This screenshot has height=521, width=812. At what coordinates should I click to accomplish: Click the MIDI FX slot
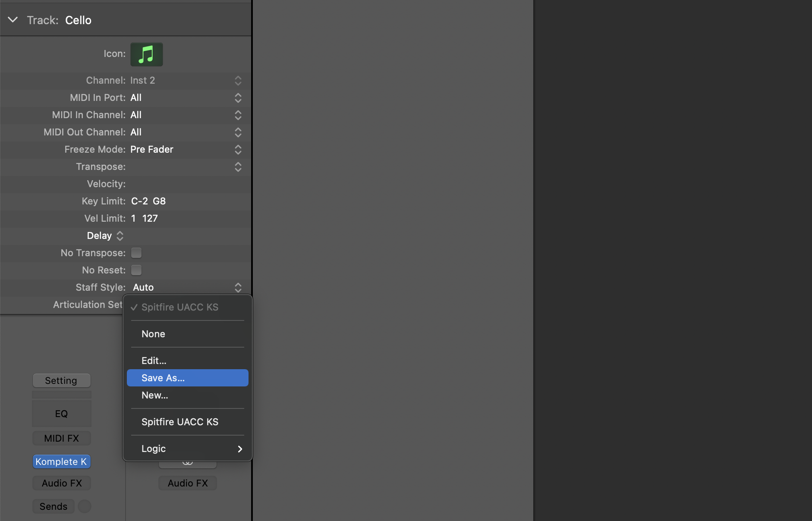click(x=61, y=438)
